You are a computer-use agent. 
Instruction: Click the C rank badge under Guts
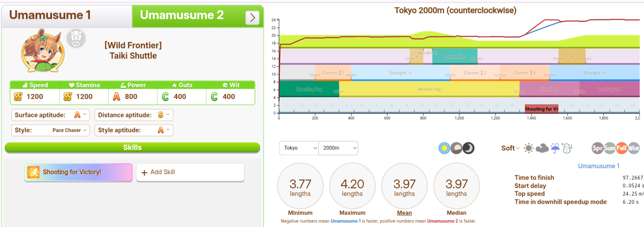coord(165,97)
